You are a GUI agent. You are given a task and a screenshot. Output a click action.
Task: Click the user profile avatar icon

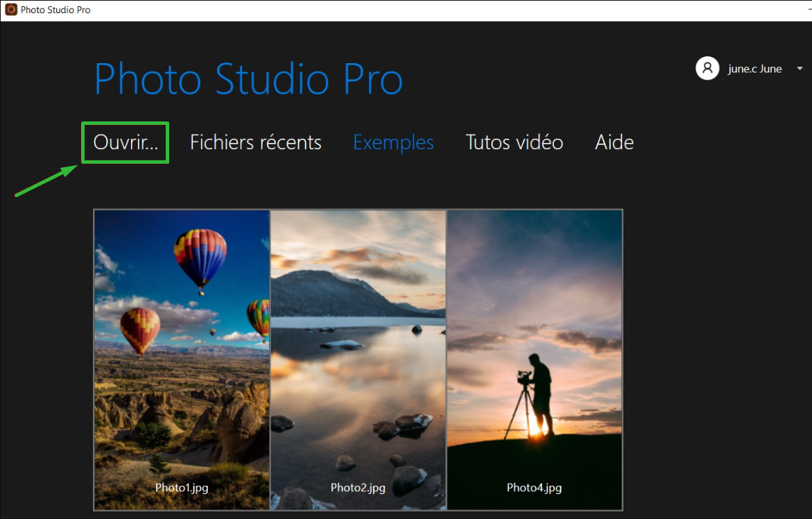707,68
